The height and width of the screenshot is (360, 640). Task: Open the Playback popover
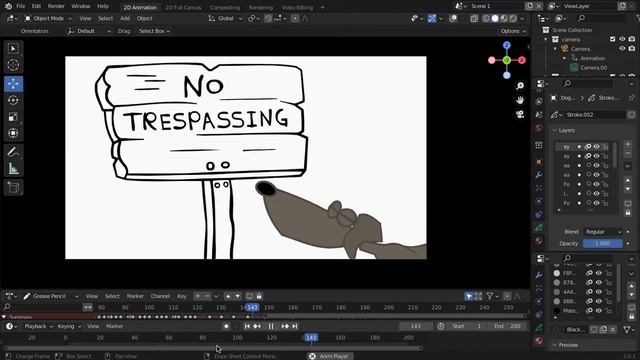coord(38,326)
